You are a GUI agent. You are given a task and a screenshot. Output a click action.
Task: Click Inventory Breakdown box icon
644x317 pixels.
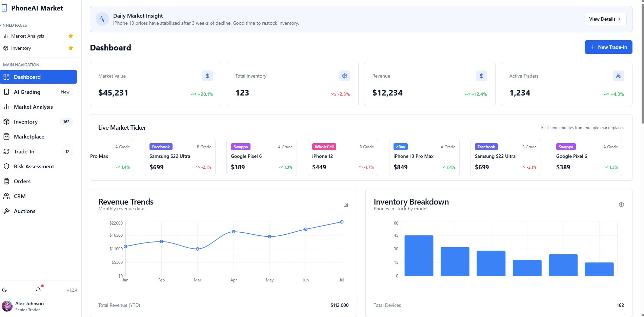click(x=621, y=205)
